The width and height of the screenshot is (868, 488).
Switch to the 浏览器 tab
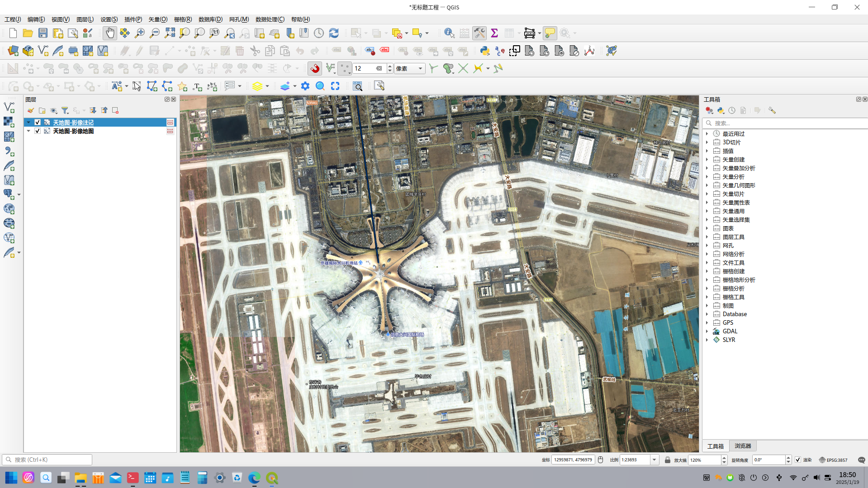pyautogui.click(x=743, y=446)
